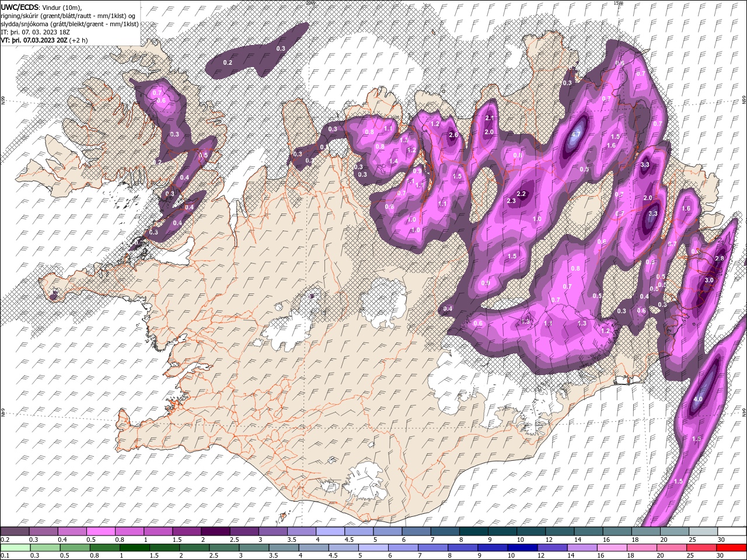Viewport: 747px width, 560px height.
Task: Click the '4.7' snowfall maximum on the map
Action: point(576,135)
